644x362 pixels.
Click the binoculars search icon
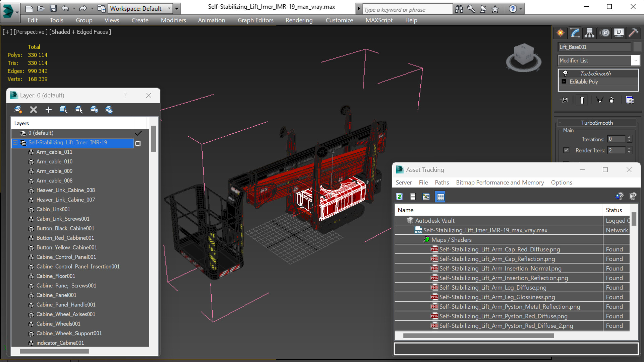pos(459,9)
